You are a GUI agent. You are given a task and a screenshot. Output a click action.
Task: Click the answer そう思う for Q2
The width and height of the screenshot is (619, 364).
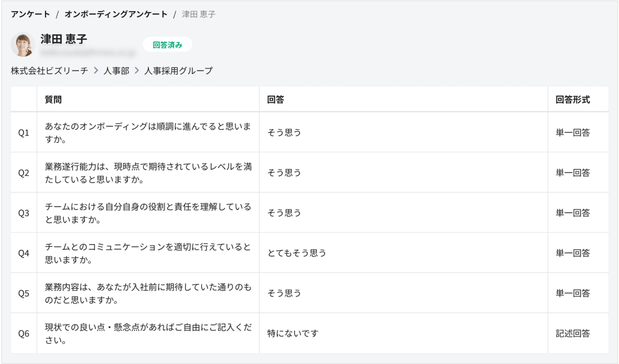(x=284, y=173)
